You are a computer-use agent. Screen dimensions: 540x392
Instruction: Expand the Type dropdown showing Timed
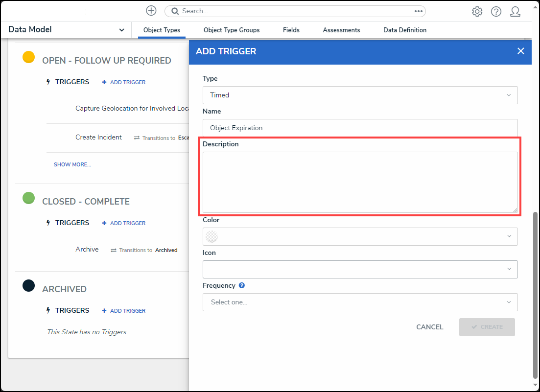360,95
